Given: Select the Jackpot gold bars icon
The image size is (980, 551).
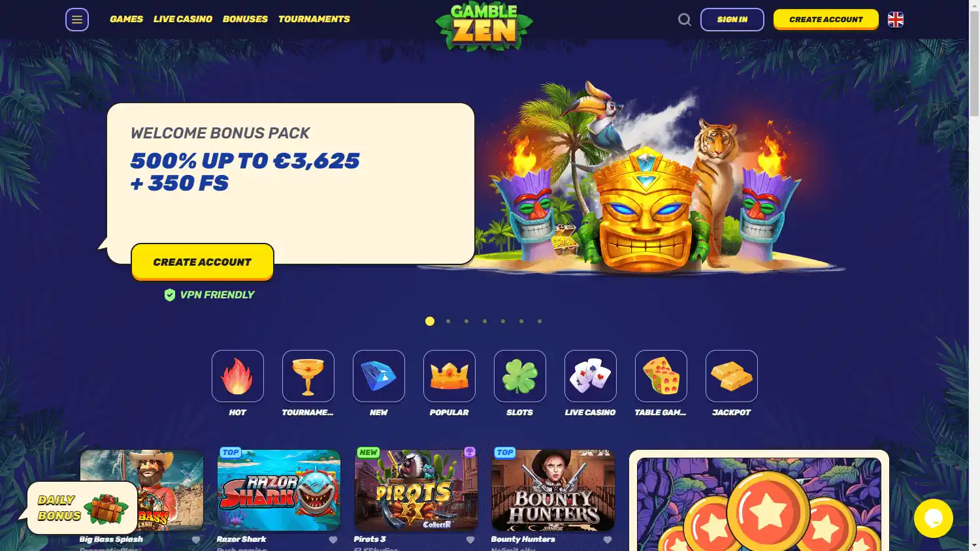Looking at the screenshot, I should coord(732,376).
